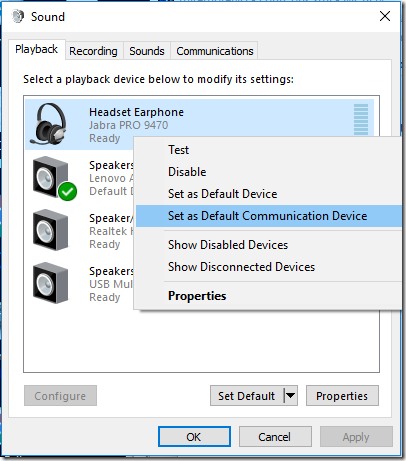Select the Lenovo Speakers icon with green checkmark
Screen dimensions: 406x461
pyautogui.click(x=54, y=178)
